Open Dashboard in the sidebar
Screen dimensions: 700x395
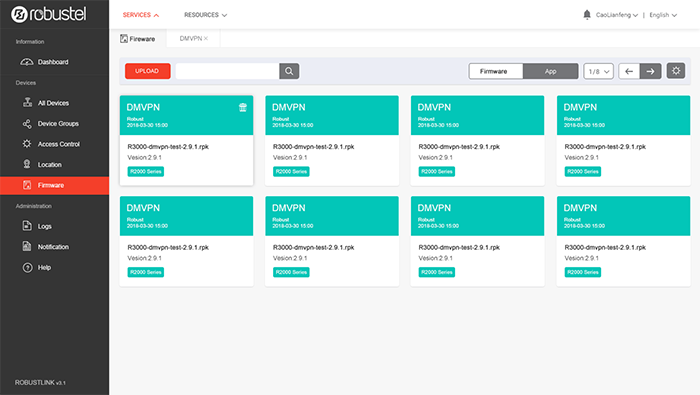[x=54, y=62]
